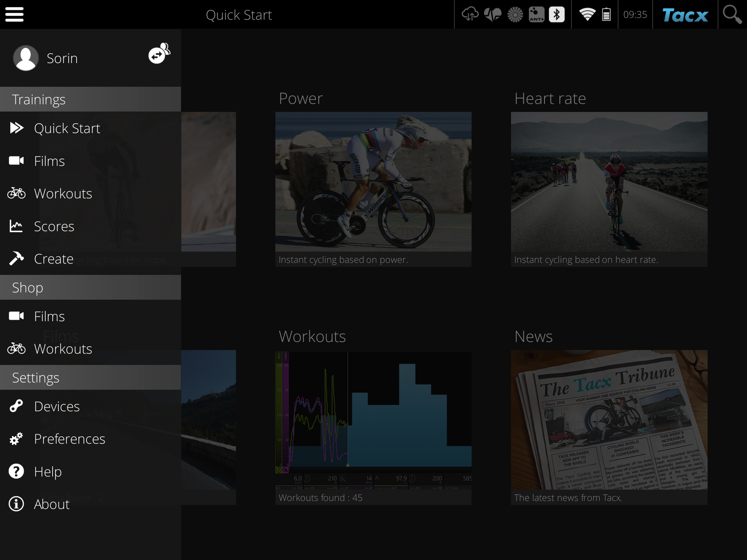Tap the heart rate sensor icon
The image size is (747, 560).
coord(492,15)
